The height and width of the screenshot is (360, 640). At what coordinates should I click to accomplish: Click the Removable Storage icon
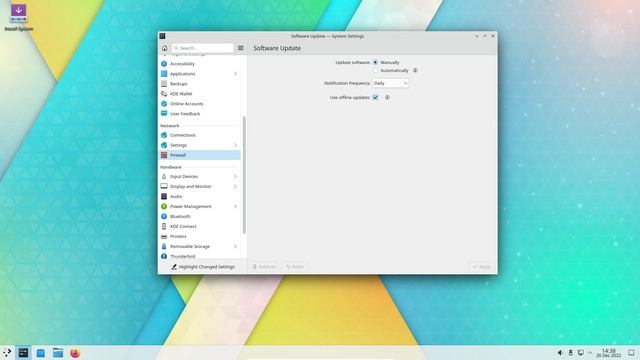tap(164, 247)
